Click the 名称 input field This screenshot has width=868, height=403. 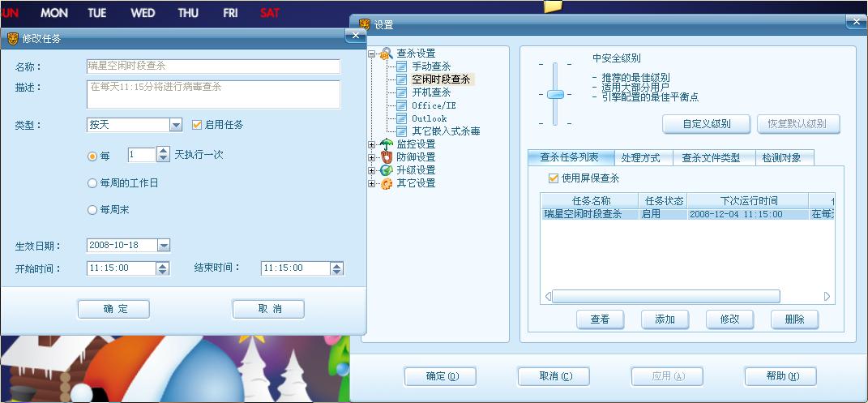(213, 66)
